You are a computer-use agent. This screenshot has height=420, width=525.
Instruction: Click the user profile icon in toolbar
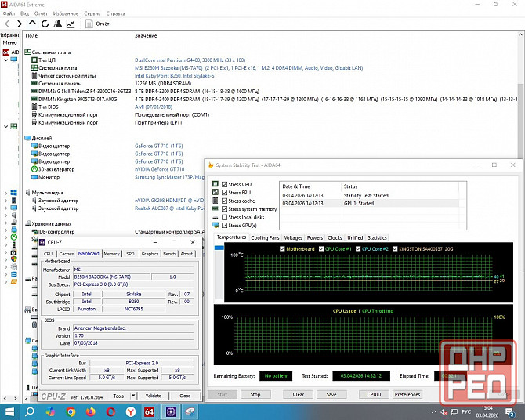56,24
